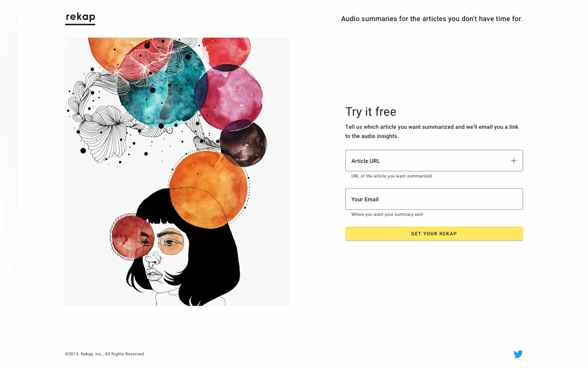
Task: Click the Audio summaries tagline text
Action: pyautogui.click(x=432, y=19)
